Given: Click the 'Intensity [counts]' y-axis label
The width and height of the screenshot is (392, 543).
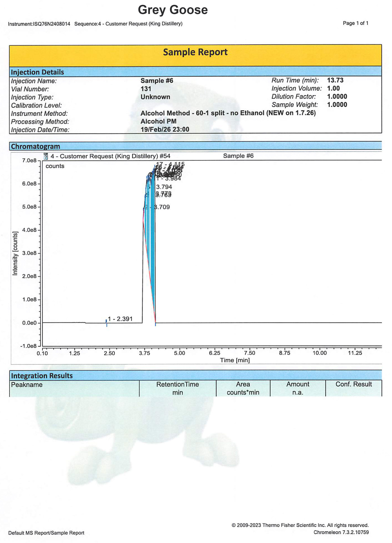Looking at the screenshot, I should tap(15, 254).
